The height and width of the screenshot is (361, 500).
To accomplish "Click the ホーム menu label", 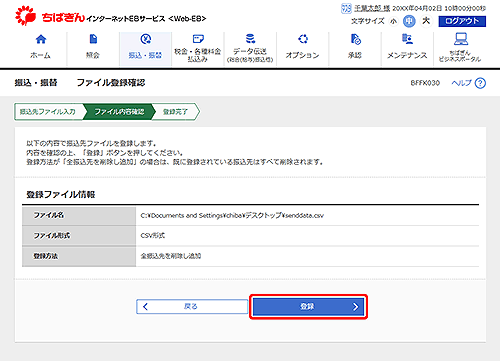I will (40, 55).
